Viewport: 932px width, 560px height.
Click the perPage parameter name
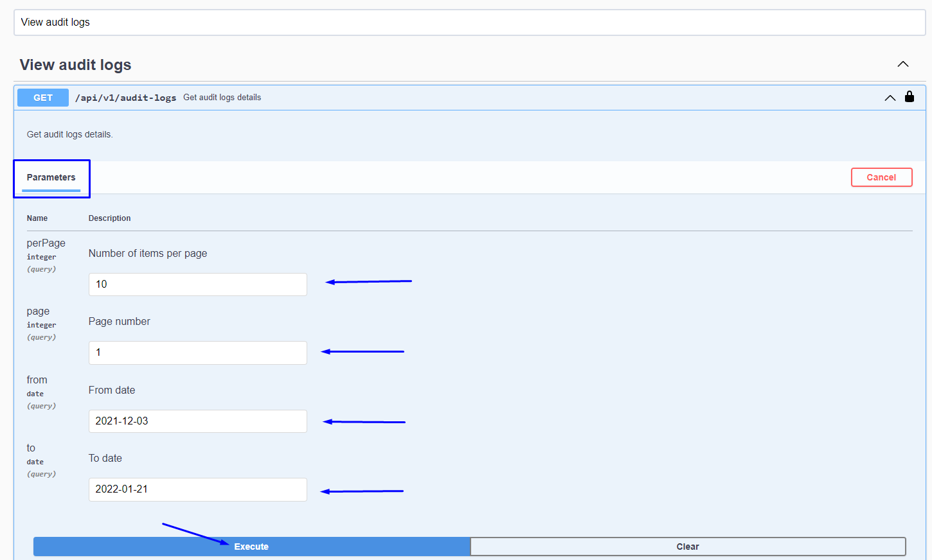click(x=46, y=243)
